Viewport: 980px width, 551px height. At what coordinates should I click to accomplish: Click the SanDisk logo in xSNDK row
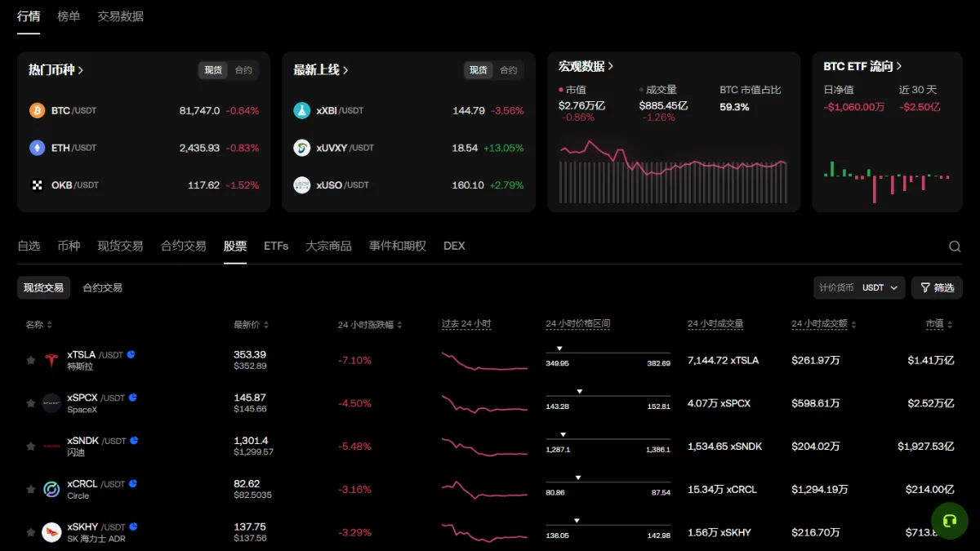click(51, 447)
